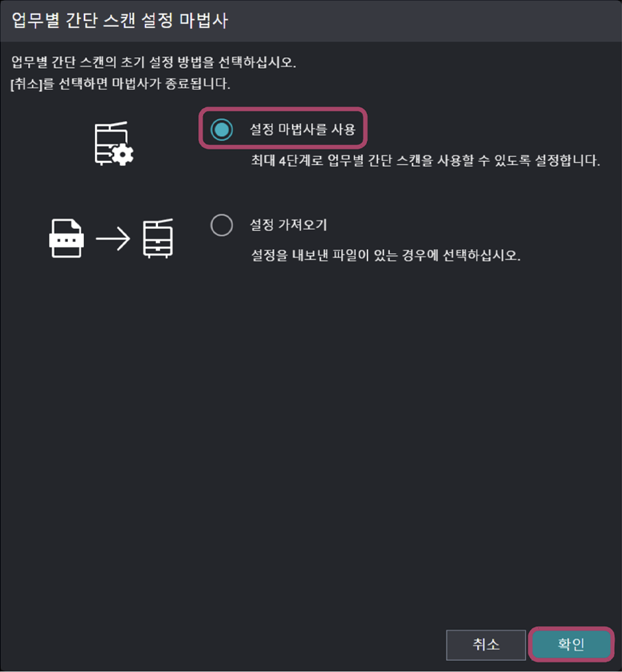Click the empty dialog area below the options

click(311, 442)
